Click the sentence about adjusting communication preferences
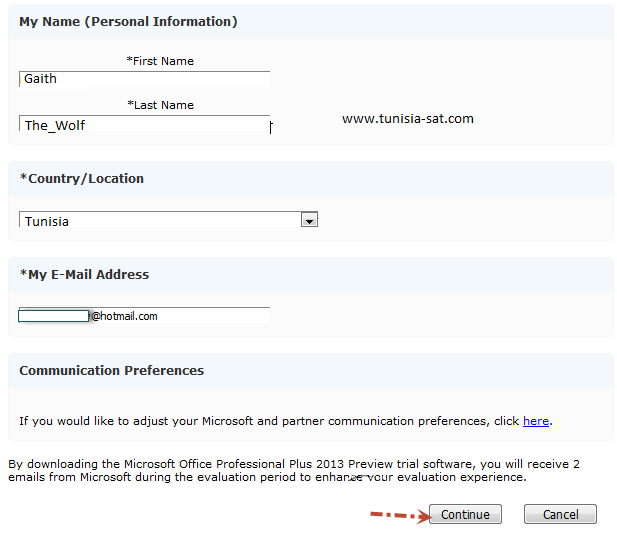This screenshot has width=617, height=548. coord(270,421)
